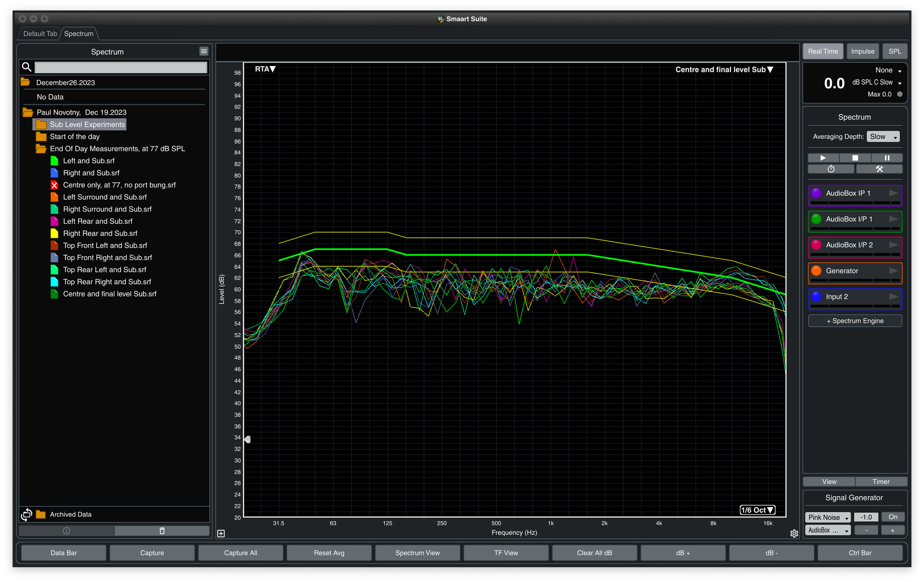Toggle the signal generator On button
Image resolution: width=924 pixels, height=582 pixels.
click(x=893, y=517)
